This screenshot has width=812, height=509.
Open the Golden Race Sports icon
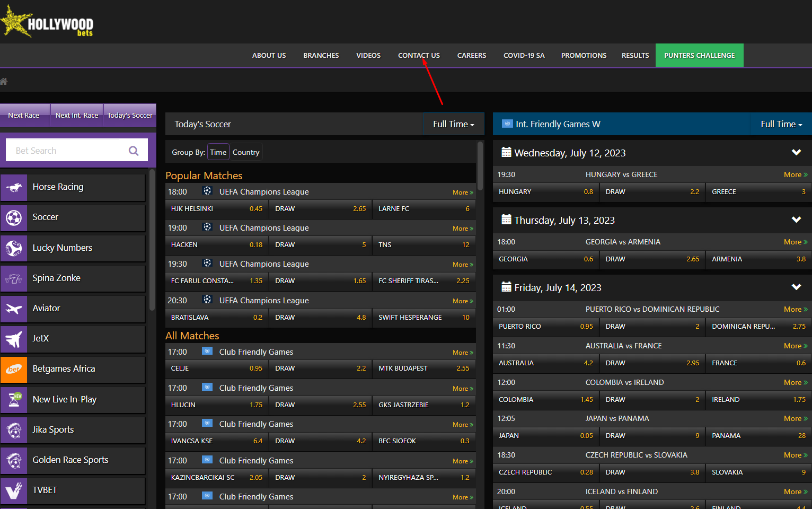click(14, 460)
